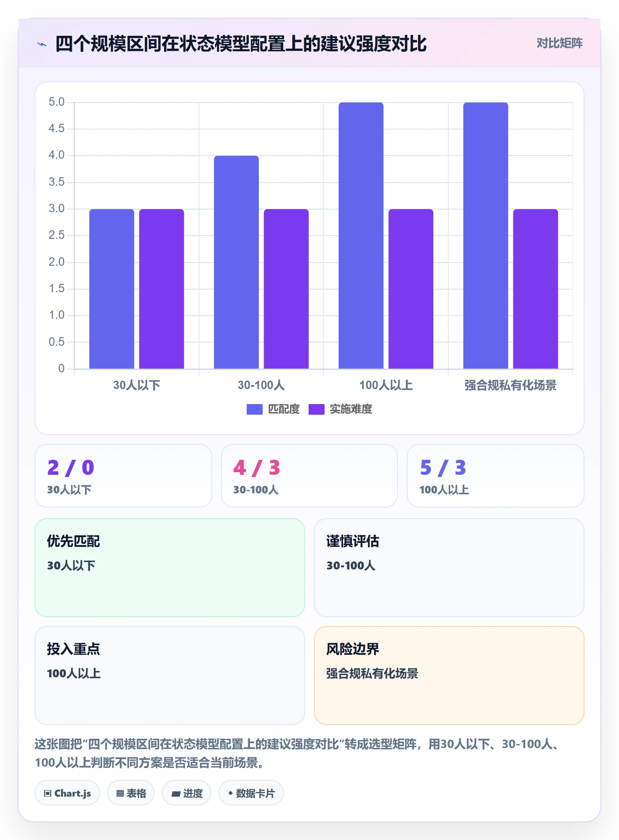Select the 实施难度 bar for 30-100人
The width and height of the screenshot is (619, 840).
pos(287,289)
